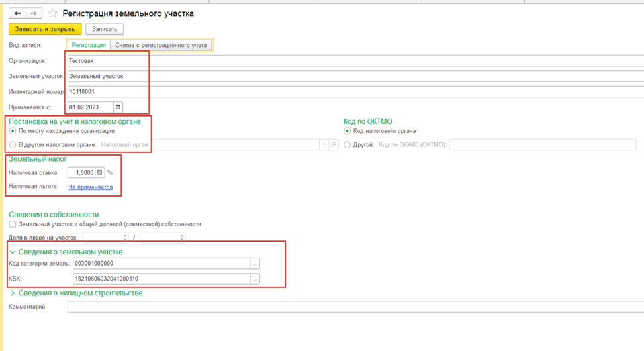Image resolution: width=644 pixels, height=351 pixels.
Task: Open calculator for Налоговая ставка field
Action: 100,172
